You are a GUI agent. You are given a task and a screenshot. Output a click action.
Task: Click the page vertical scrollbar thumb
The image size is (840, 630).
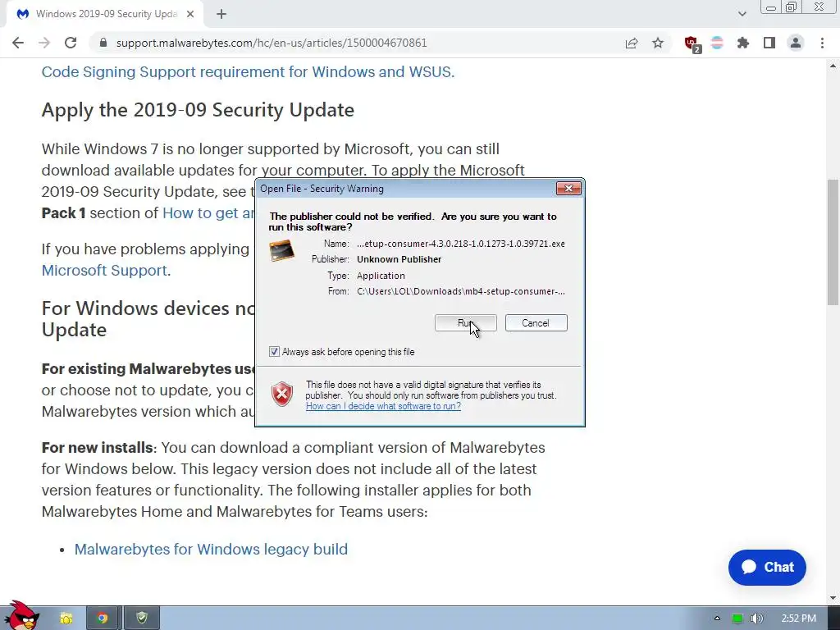tap(833, 242)
